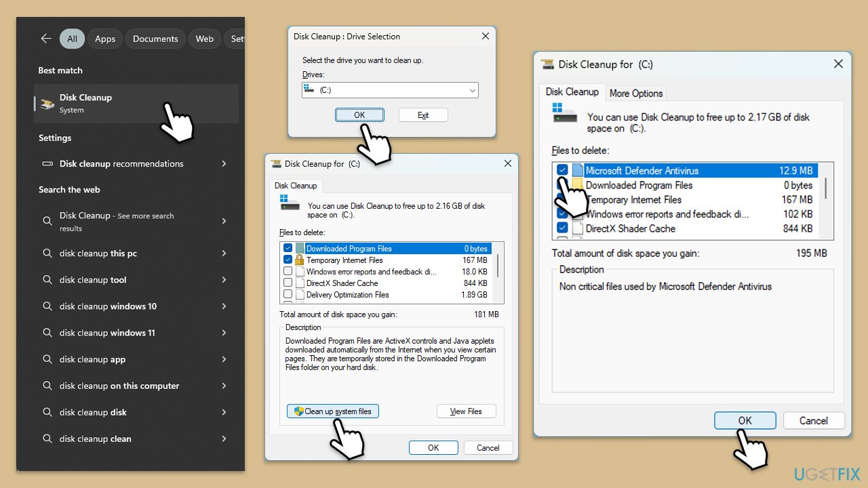Screen dimensions: 868x488
Task: Toggle Temporary Internet Files checkbox in middle dialog
Action: 288,260
